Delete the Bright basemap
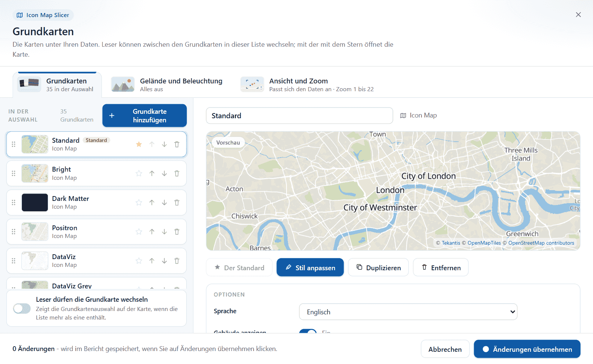 pyautogui.click(x=177, y=173)
